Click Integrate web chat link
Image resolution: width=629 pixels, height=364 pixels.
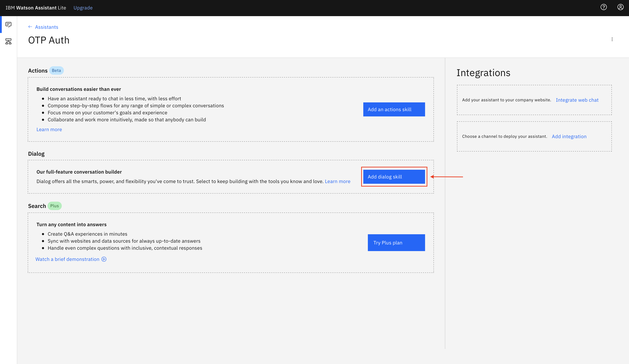[x=577, y=100]
